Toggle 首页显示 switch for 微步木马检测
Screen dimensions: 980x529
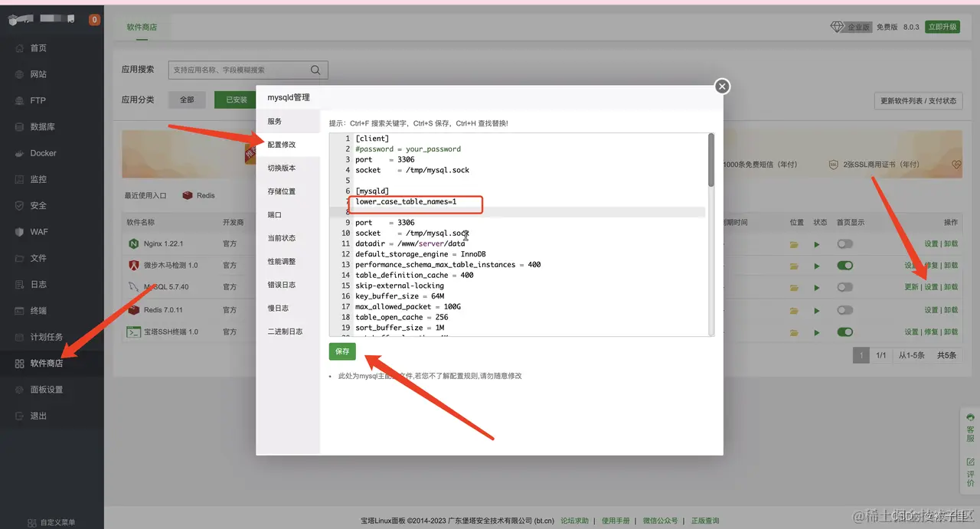click(x=845, y=266)
